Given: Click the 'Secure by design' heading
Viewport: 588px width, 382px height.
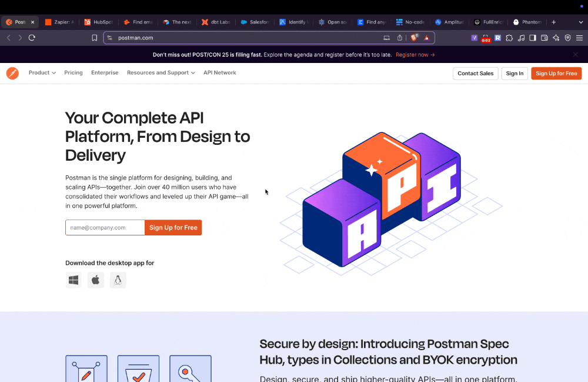Looking at the screenshot, I should 388,351.
